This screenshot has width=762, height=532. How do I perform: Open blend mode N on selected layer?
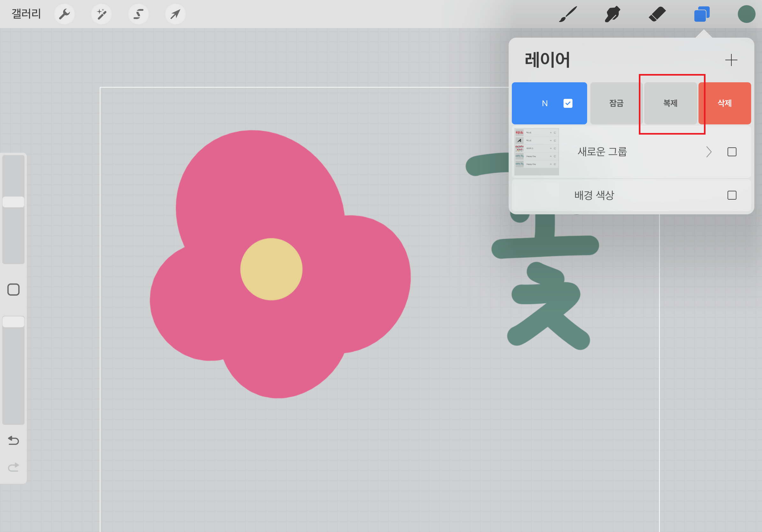pos(545,103)
